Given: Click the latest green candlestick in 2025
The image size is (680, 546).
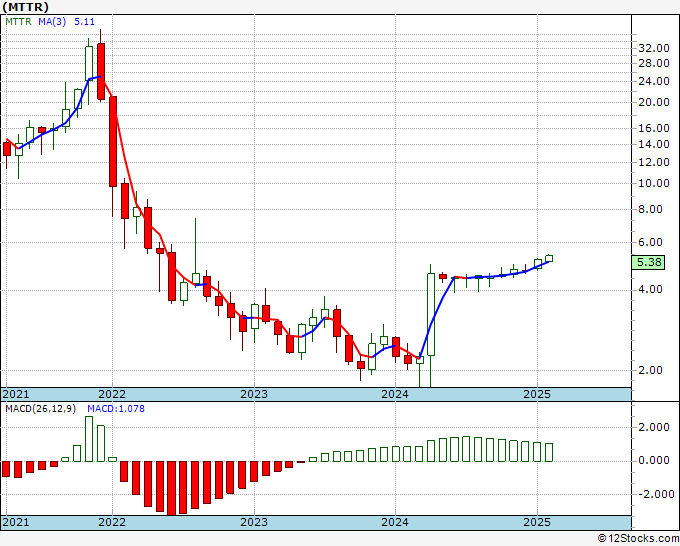Looking at the screenshot, I should (549, 258).
